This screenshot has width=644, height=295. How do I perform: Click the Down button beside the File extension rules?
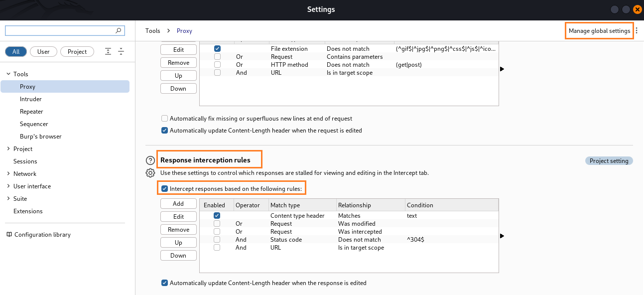[x=178, y=89]
